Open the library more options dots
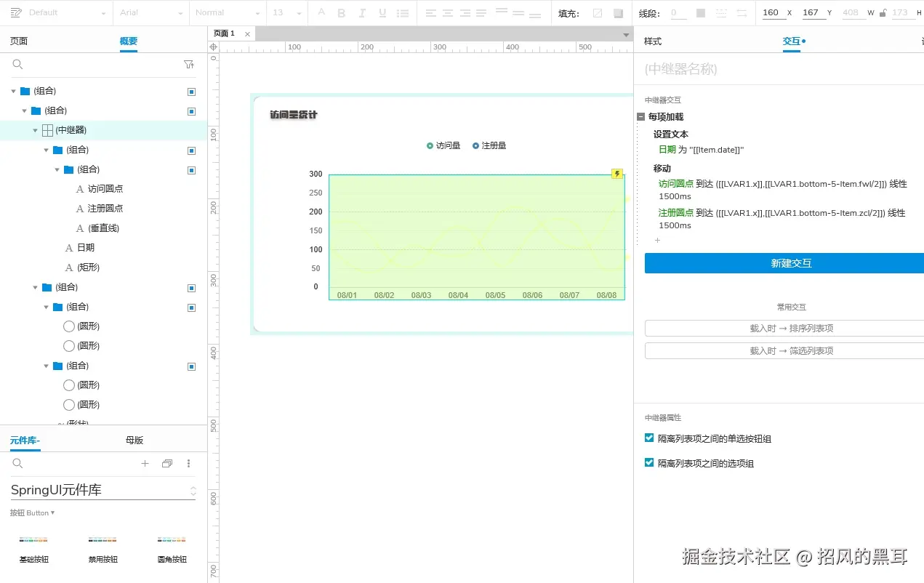 pyautogui.click(x=189, y=464)
